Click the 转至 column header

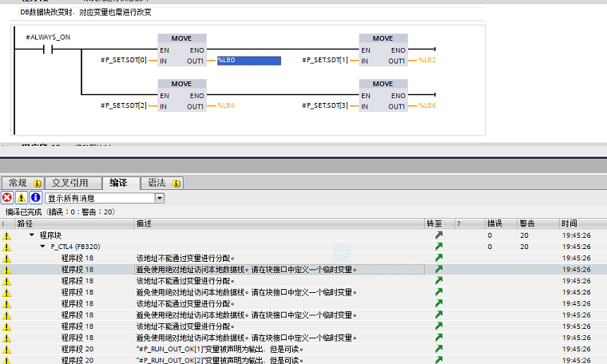(x=439, y=224)
